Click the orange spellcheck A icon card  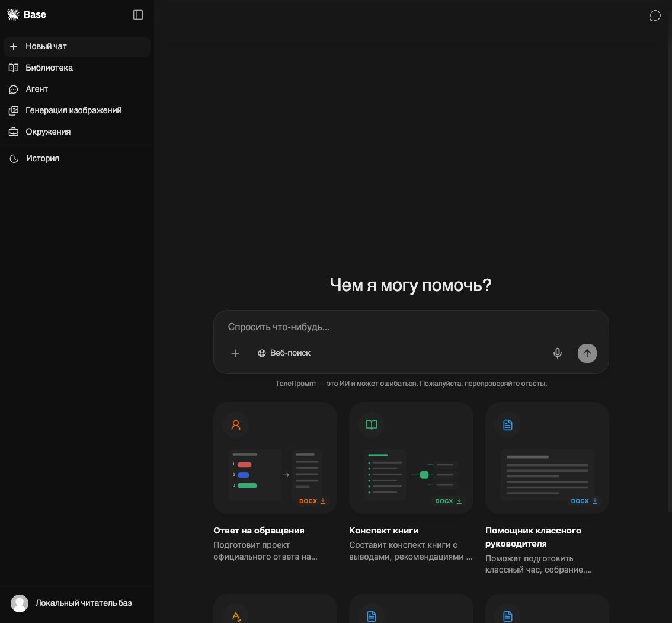coord(236,616)
